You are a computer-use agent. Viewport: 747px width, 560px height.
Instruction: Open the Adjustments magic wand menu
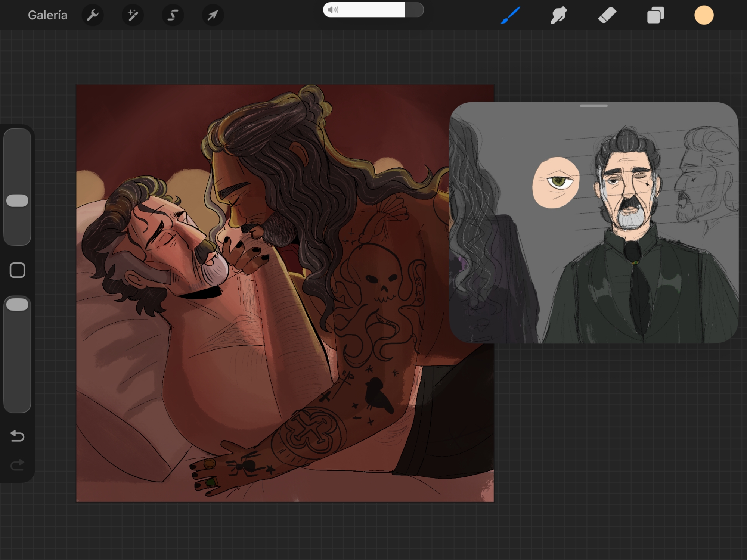pos(133,15)
